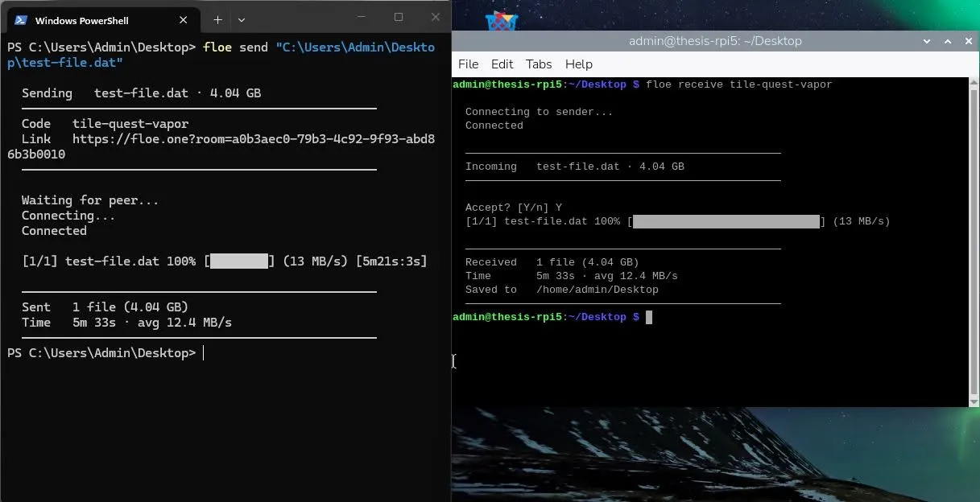Open the Help menu in the Linux terminal
Screen dimensions: 980x502
click(578, 64)
